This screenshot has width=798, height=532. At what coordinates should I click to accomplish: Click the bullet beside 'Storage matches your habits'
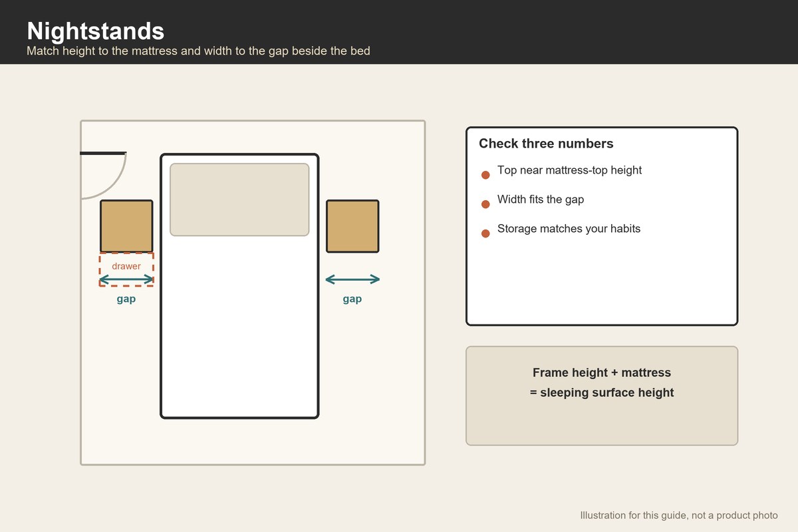(485, 233)
